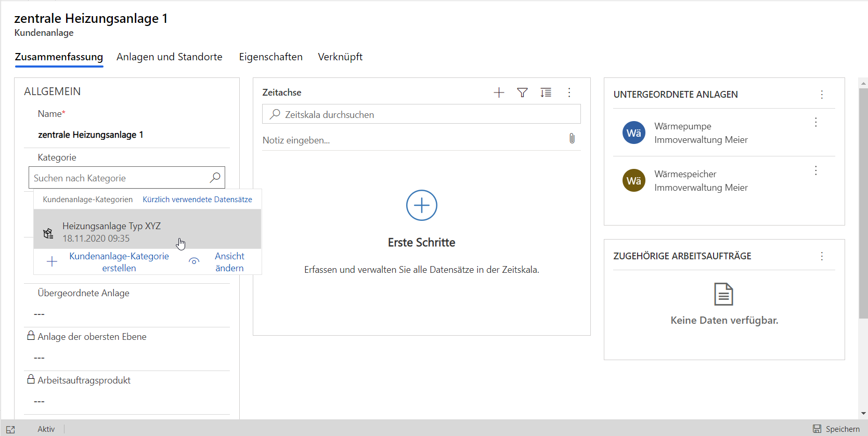Go to the Verknüpft tab
The image size is (868, 436).
(340, 57)
